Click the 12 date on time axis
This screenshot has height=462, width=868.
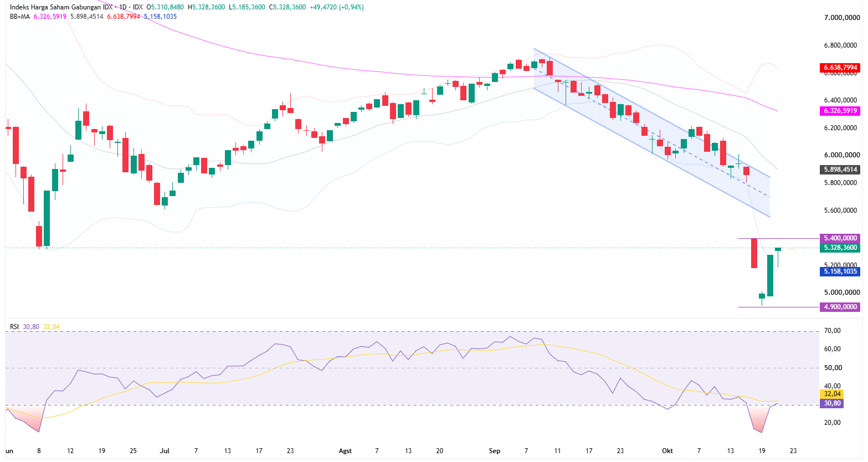[70, 451]
